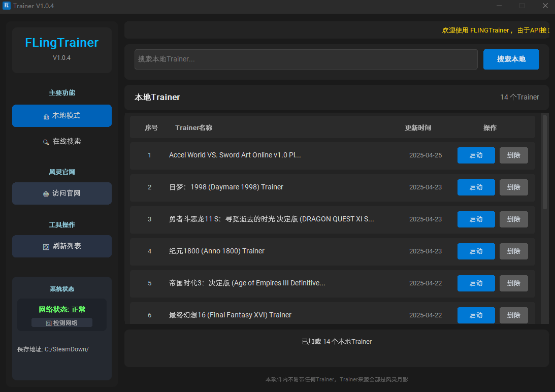Click the refresh icon beside 刷新列表
The height and width of the screenshot is (392, 555).
pyautogui.click(x=46, y=247)
